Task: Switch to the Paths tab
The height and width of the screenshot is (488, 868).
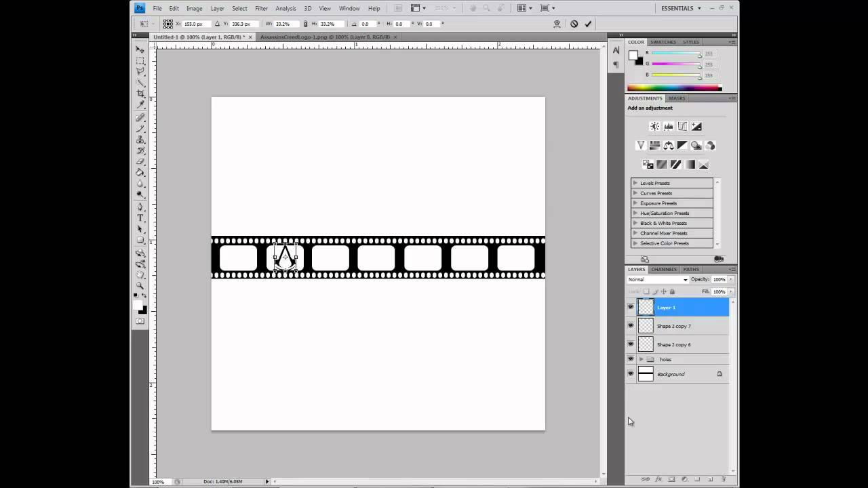Action: [x=691, y=269]
